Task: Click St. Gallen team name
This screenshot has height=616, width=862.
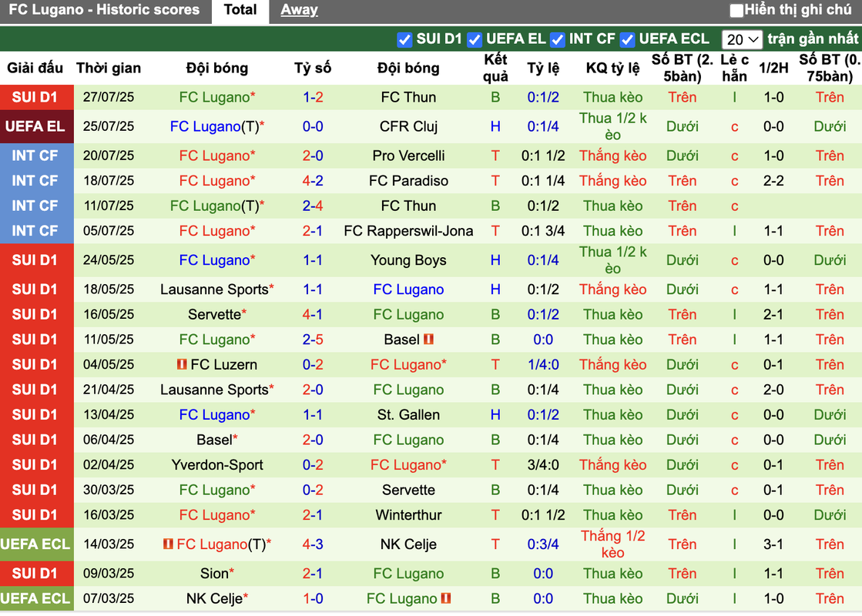Action: pos(408,415)
